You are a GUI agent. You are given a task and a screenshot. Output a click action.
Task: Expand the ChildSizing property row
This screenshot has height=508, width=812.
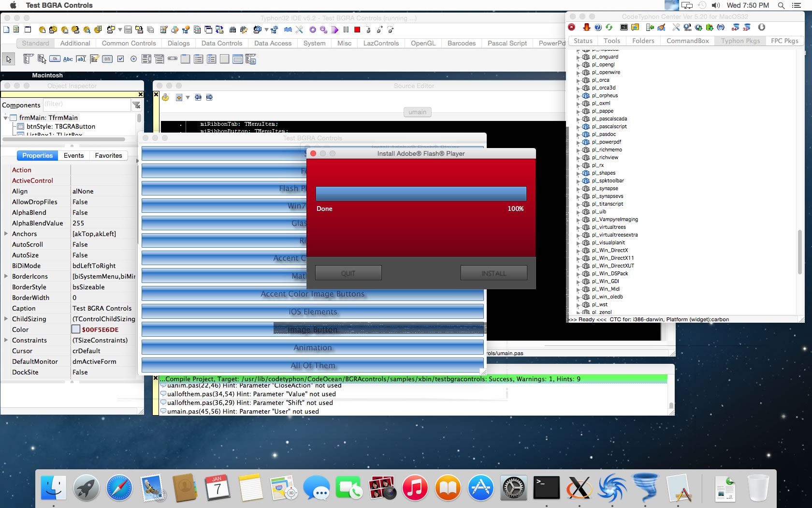tap(6, 319)
